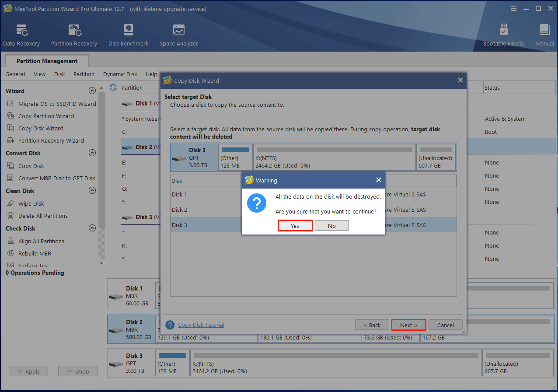Click the Disk 3 drive icon in bottom disk map

(x=116, y=364)
